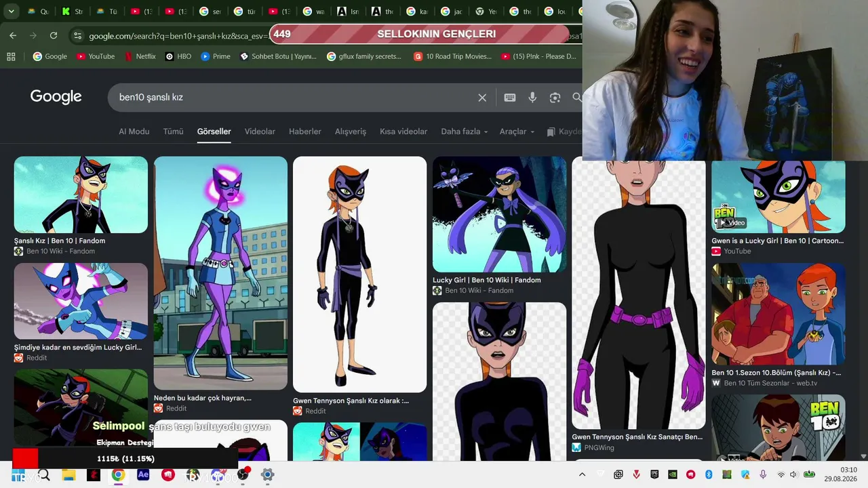Open Settings gear in the taskbar

(x=267, y=475)
